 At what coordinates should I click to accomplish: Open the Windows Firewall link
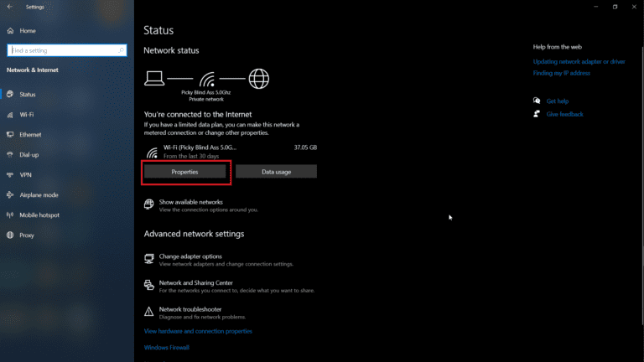point(166,348)
